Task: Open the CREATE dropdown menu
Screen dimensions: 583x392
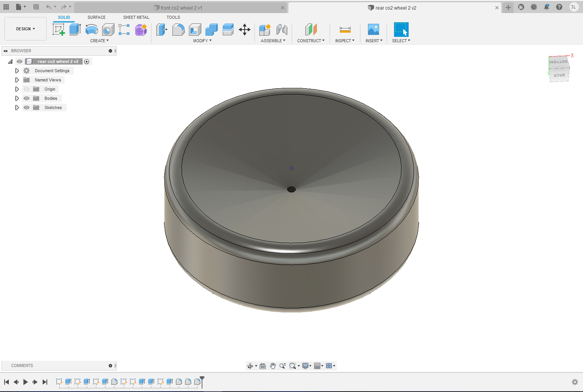Action: pos(99,41)
